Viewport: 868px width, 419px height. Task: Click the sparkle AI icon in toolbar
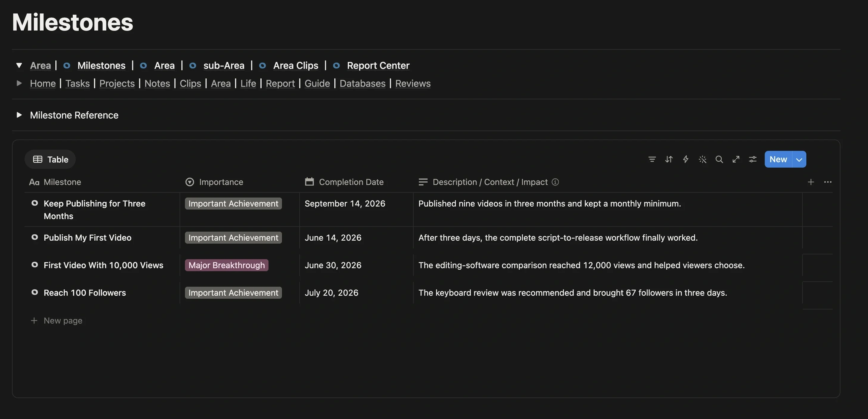pyautogui.click(x=702, y=159)
